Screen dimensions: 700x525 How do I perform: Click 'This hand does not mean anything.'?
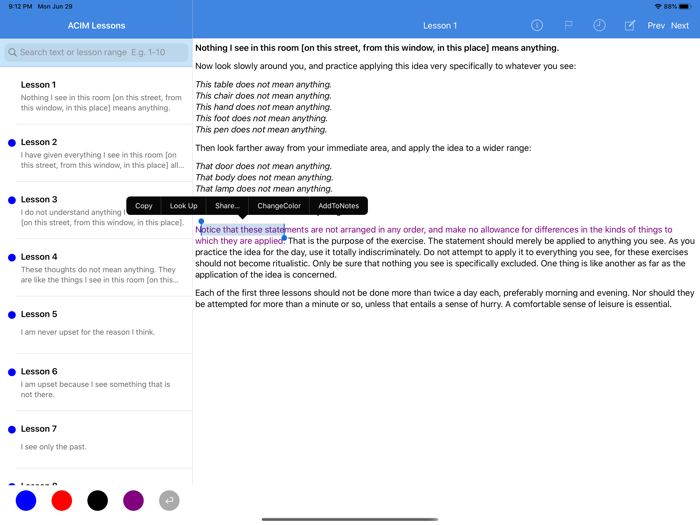[x=263, y=107]
